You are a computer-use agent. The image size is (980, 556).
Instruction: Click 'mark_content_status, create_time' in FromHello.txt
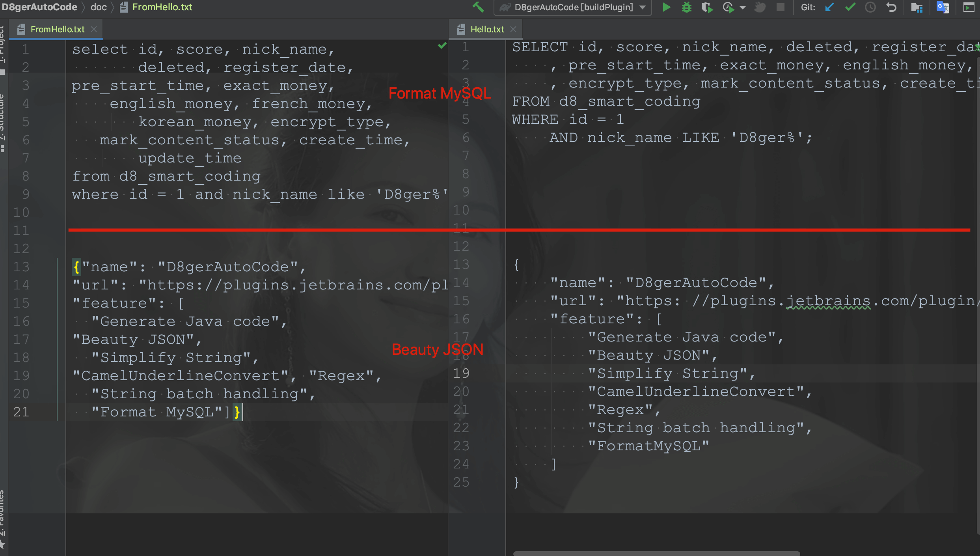click(x=255, y=140)
